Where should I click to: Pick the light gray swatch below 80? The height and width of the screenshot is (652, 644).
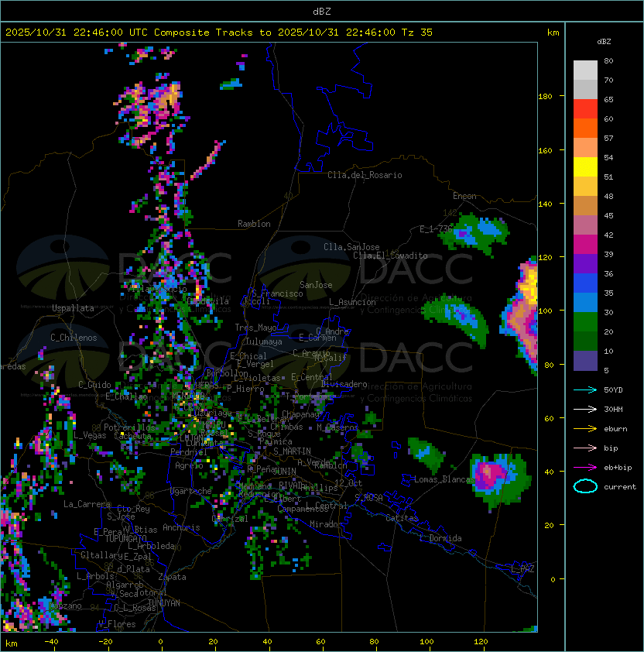click(585, 70)
